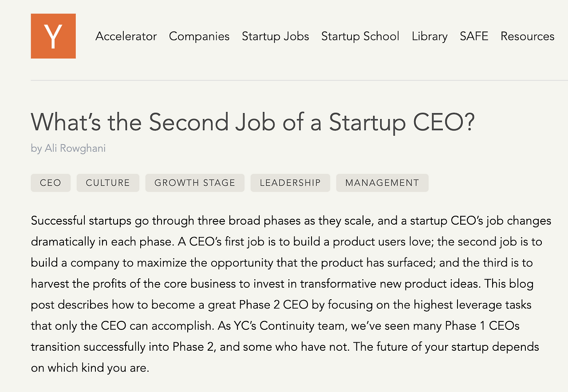Image resolution: width=568 pixels, height=392 pixels.
Task: Click the word 'by' before author name
Action: click(36, 148)
